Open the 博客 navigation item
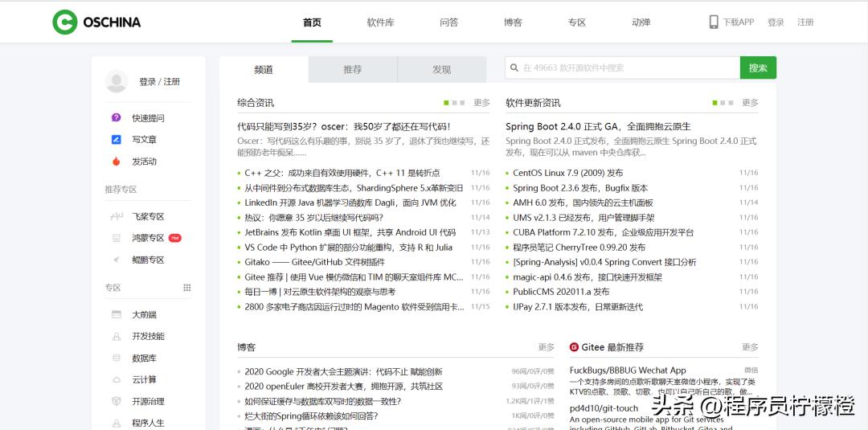Viewport: 868px width, 430px height. [x=513, y=23]
